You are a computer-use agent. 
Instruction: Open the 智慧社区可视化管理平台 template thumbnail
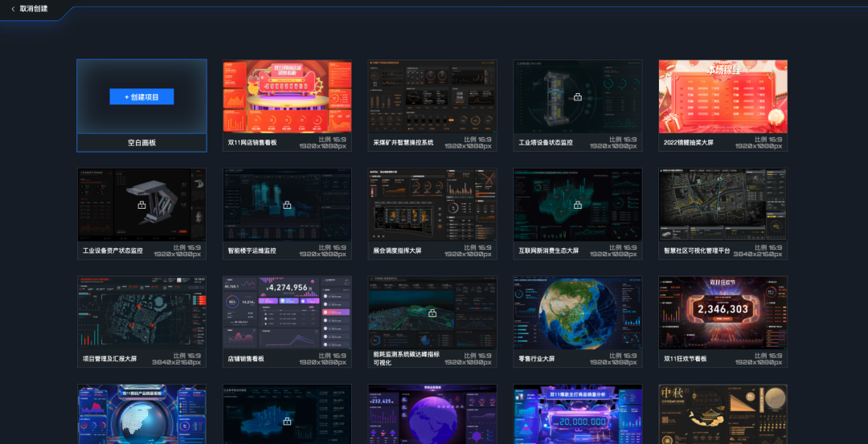click(x=723, y=205)
